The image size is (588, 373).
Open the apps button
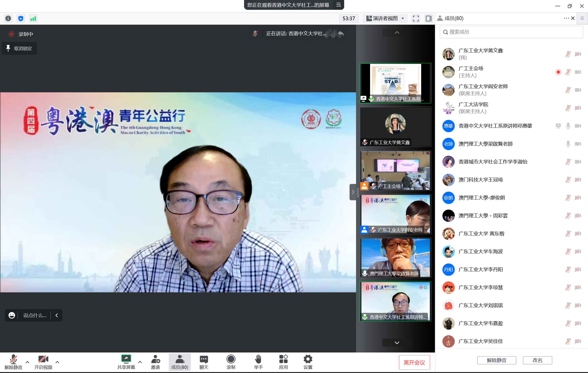click(x=283, y=362)
